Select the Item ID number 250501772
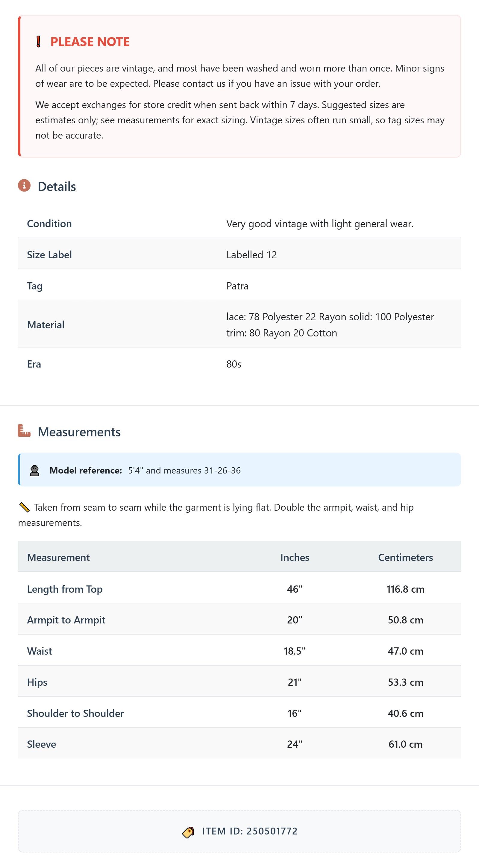Screen dimensions: 479x868 pos(272,831)
